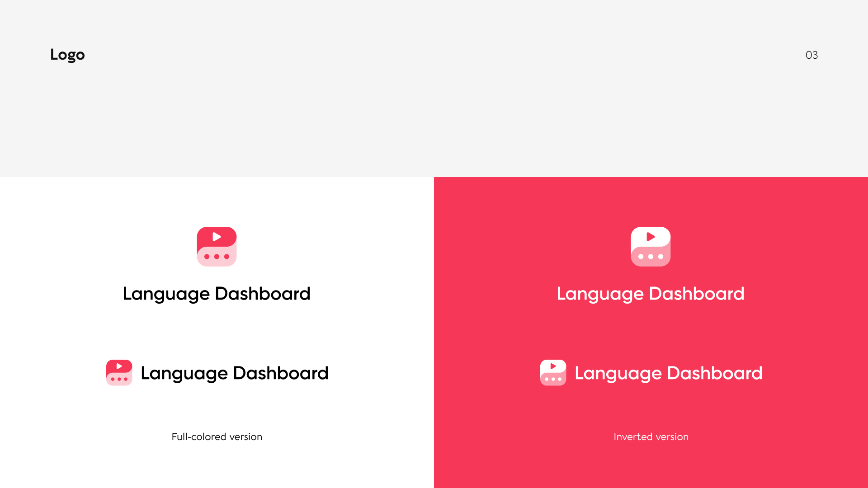Click the full-colored Language Dashboard logo mark
868x488 pixels.
pos(217,246)
